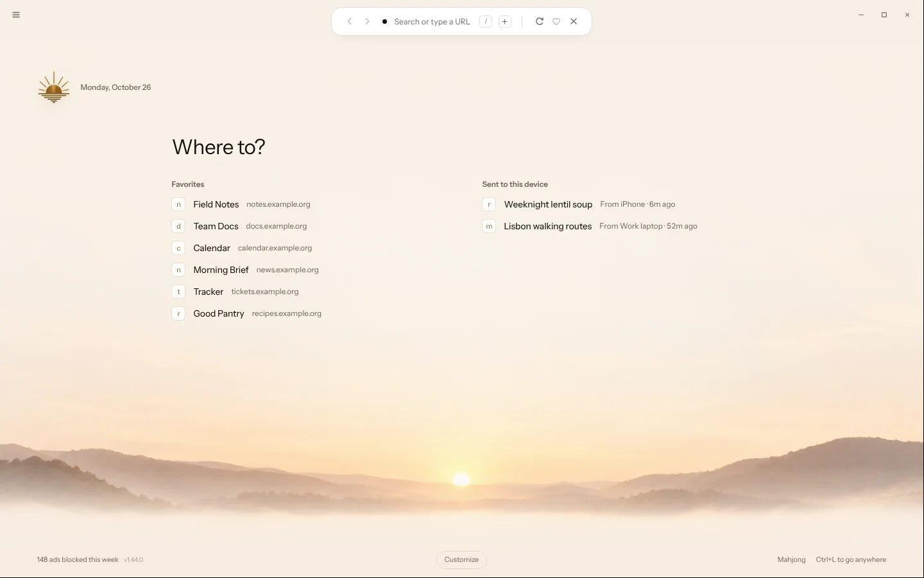Screen dimensions: 924x578
Task: Click the 'Monday, October 26' date
Action: (x=116, y=87)
